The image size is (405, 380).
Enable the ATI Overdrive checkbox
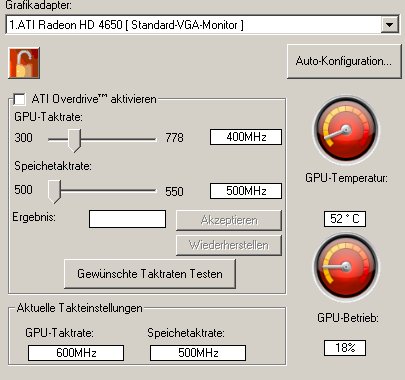[19, 99]
